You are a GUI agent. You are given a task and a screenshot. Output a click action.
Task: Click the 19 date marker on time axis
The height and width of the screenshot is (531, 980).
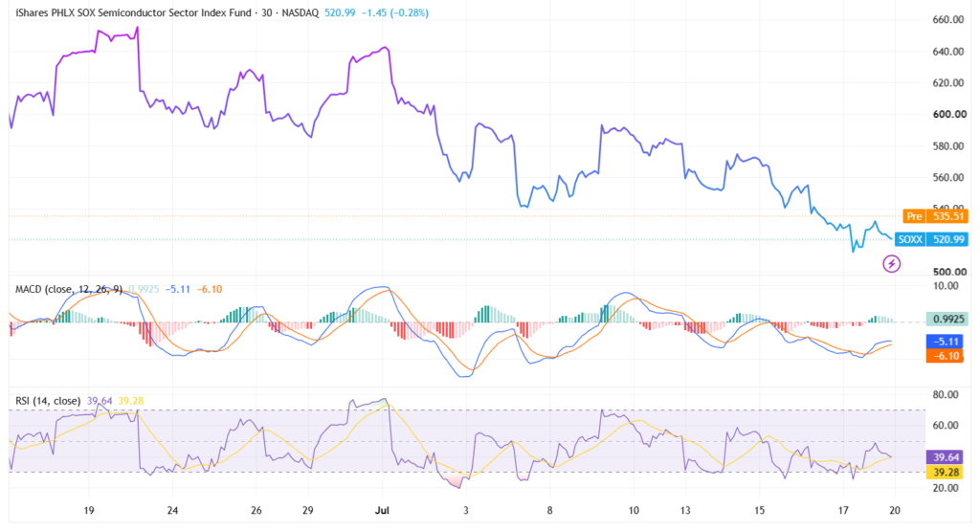coord(89,510)
